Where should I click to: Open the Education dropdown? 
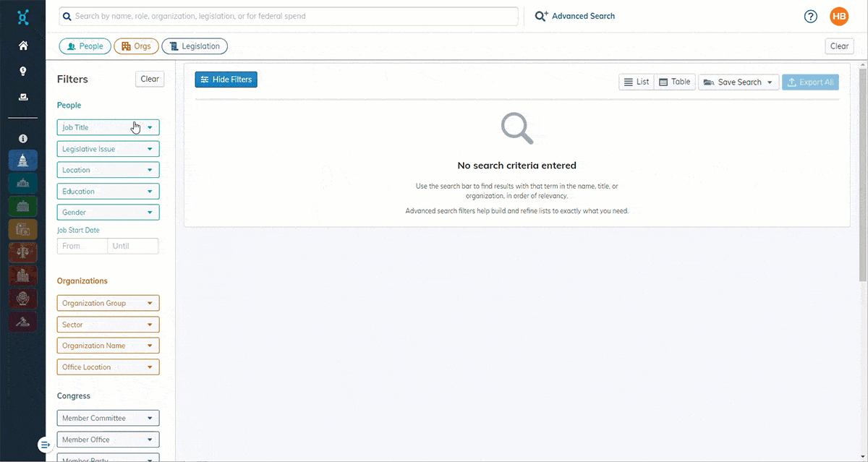tap(109, 192)
